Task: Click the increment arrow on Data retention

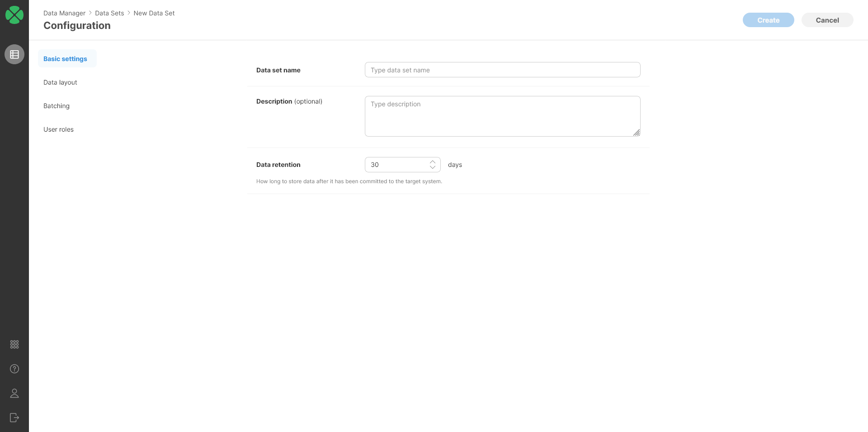Action: [x=433, y=161]
